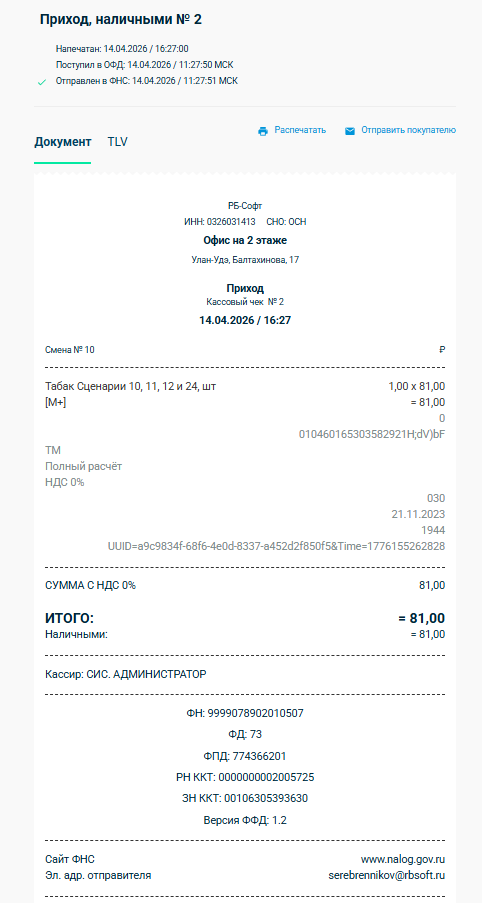Click the ruble currency symbol on receipt
This screenshot has height=903, width=482.
tap(442, 350)
